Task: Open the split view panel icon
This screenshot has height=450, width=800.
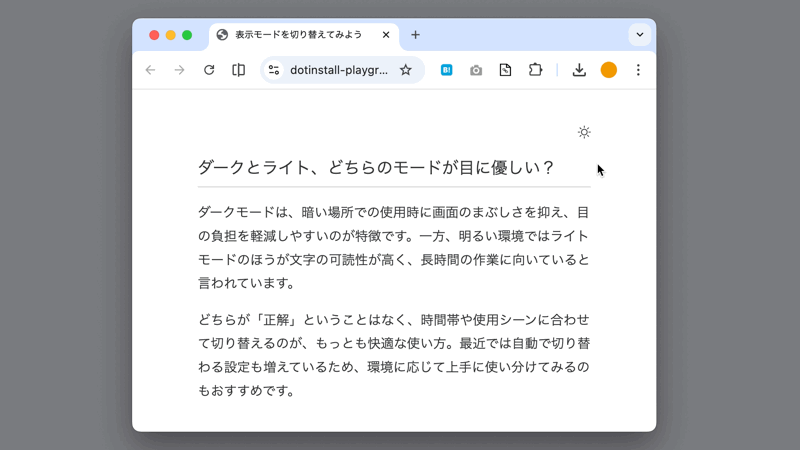Action: tap(238, 70)
